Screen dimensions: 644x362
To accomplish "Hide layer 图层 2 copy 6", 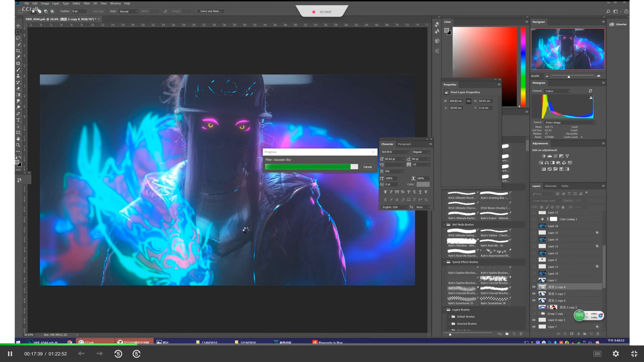I will click(534, 300).
